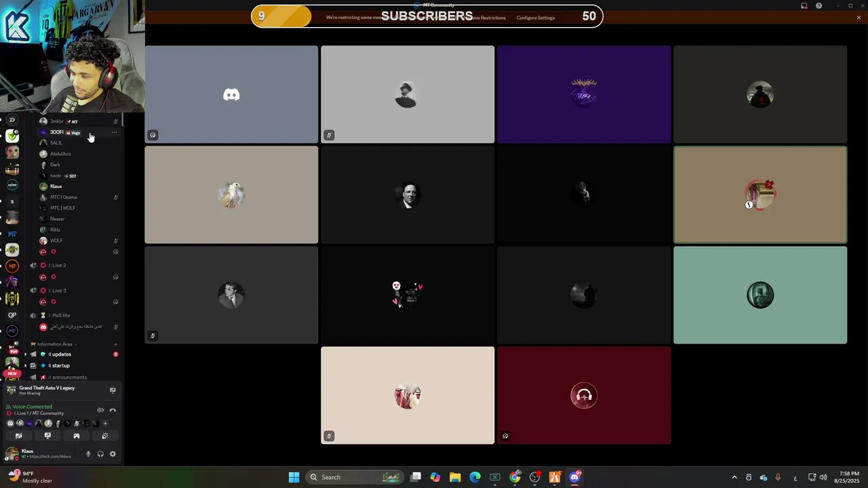The image size is (868, 488).
Task: Open Discord help icon in title bar
Action: click(818, 5)
